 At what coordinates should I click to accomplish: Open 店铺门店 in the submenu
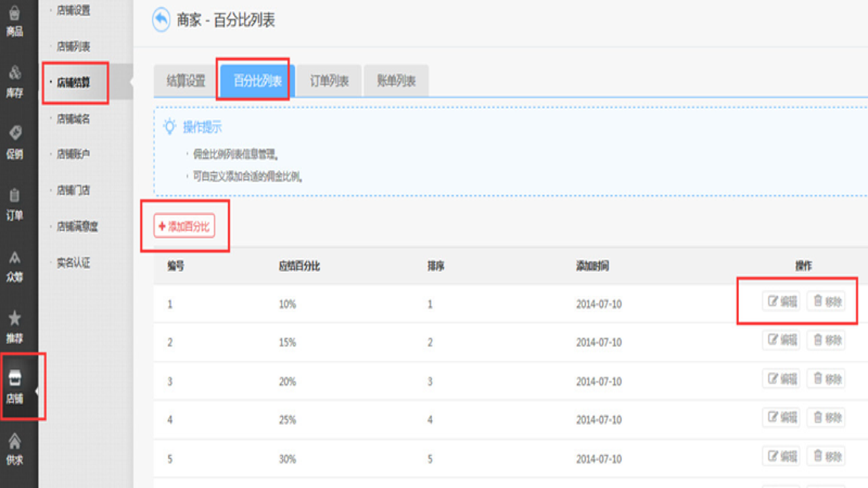(x=73, y=190)
